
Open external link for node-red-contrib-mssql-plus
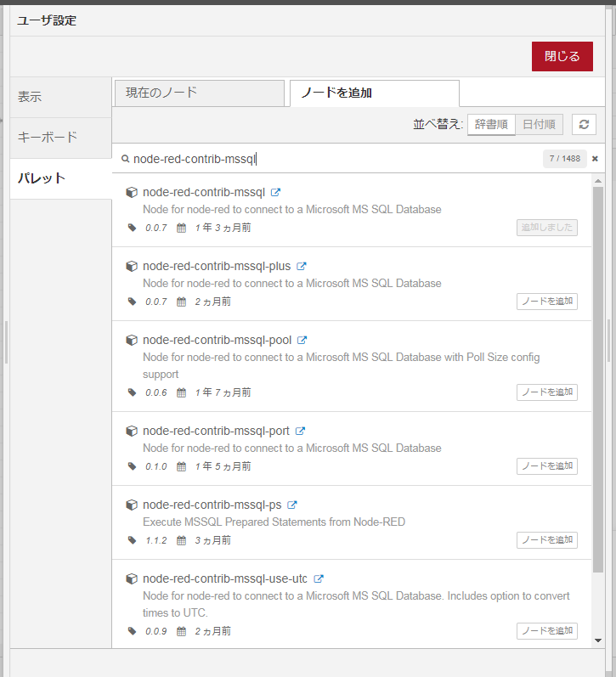(302, 266)
